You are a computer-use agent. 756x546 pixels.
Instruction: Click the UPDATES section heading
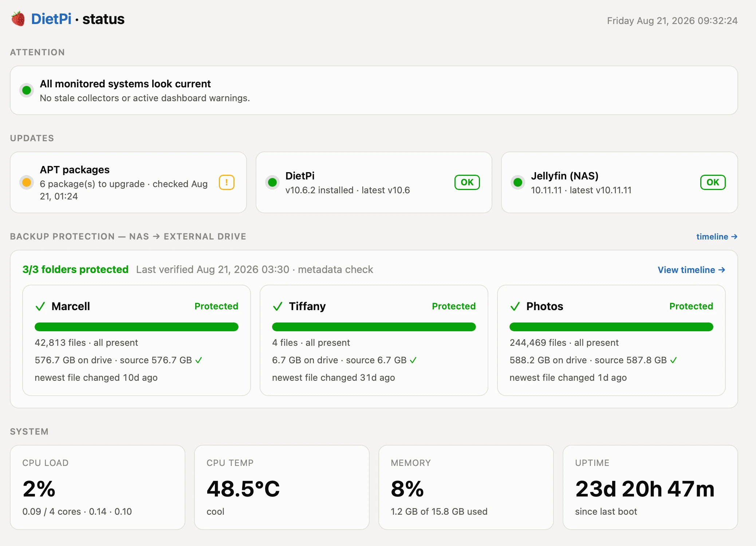point(32,138)
